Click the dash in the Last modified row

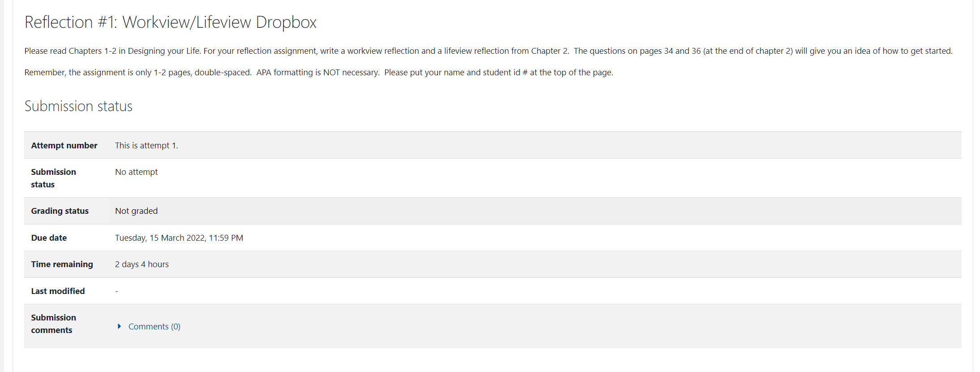pyautogui.click(x=117, y=291)
